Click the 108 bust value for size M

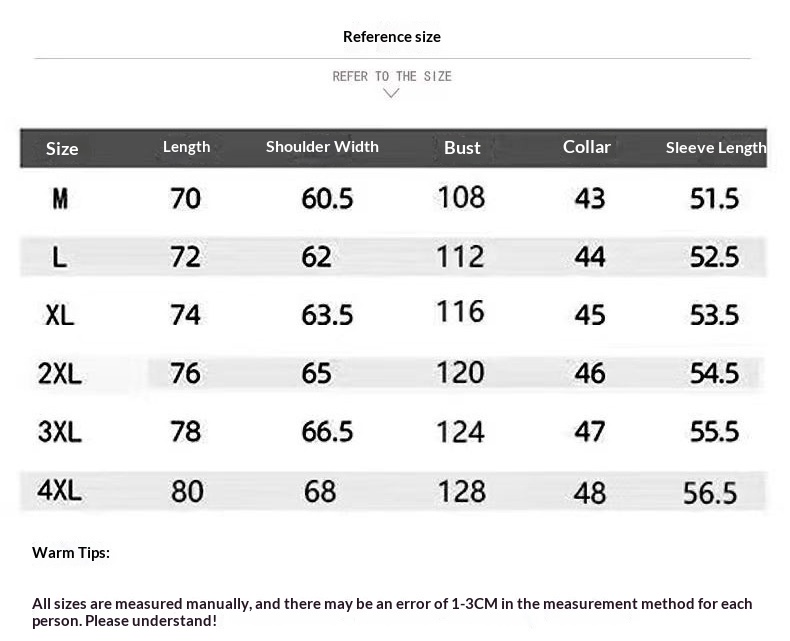tap(461, 197)
